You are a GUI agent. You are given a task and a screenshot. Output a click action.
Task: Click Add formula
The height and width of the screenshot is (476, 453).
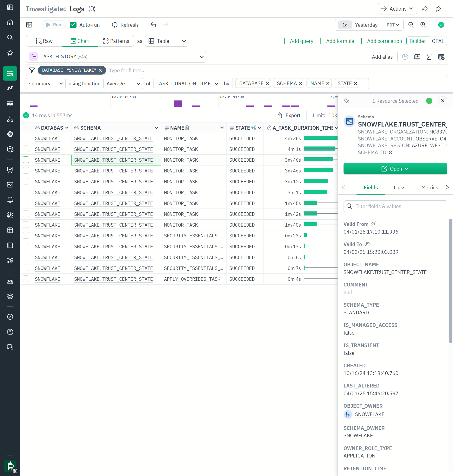coord(336,41)
